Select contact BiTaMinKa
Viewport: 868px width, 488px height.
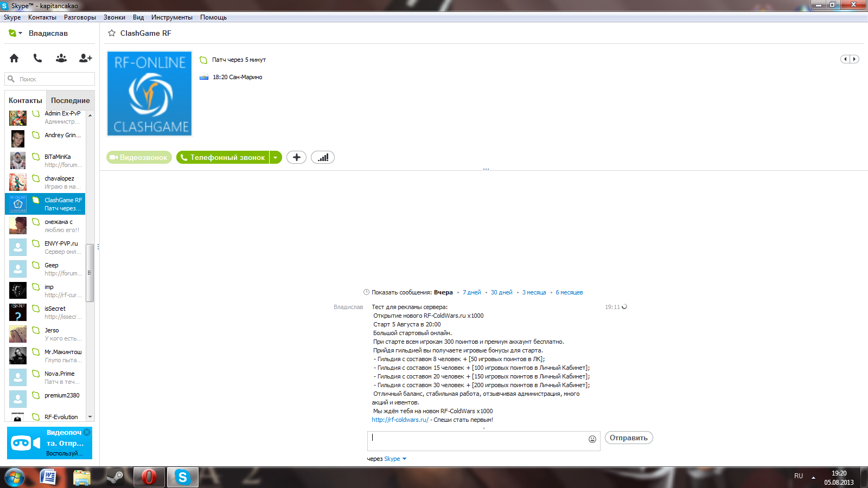click(x=46, y=160)
